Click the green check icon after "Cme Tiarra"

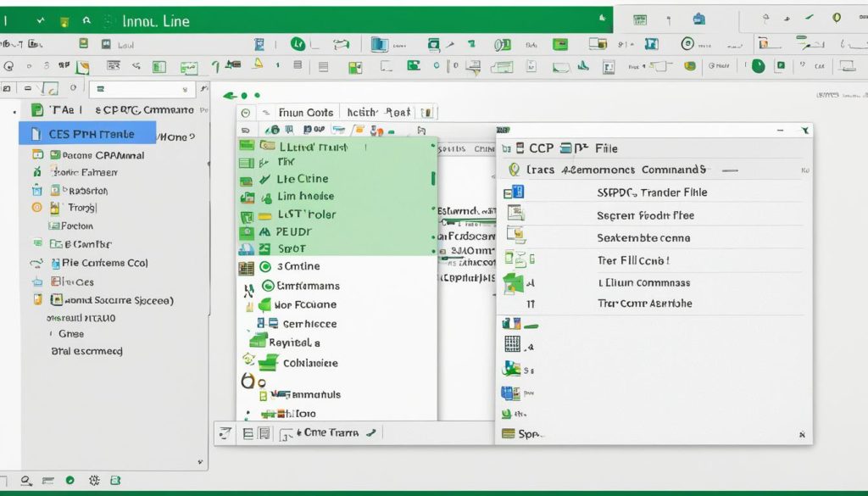click(x=371, y=433)
